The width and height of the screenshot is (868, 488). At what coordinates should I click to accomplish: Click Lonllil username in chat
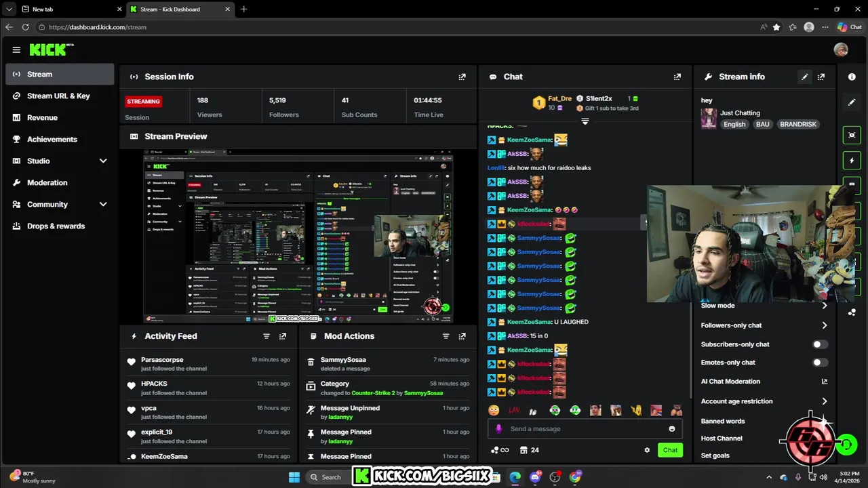pyautogui.click(x=496, y=168)
